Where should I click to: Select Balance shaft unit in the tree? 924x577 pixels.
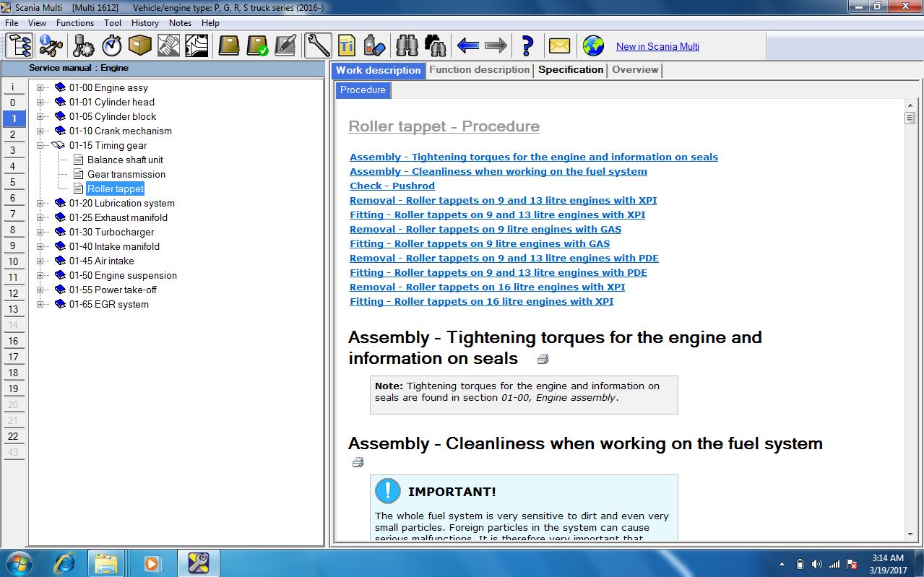tap(125, 160)
